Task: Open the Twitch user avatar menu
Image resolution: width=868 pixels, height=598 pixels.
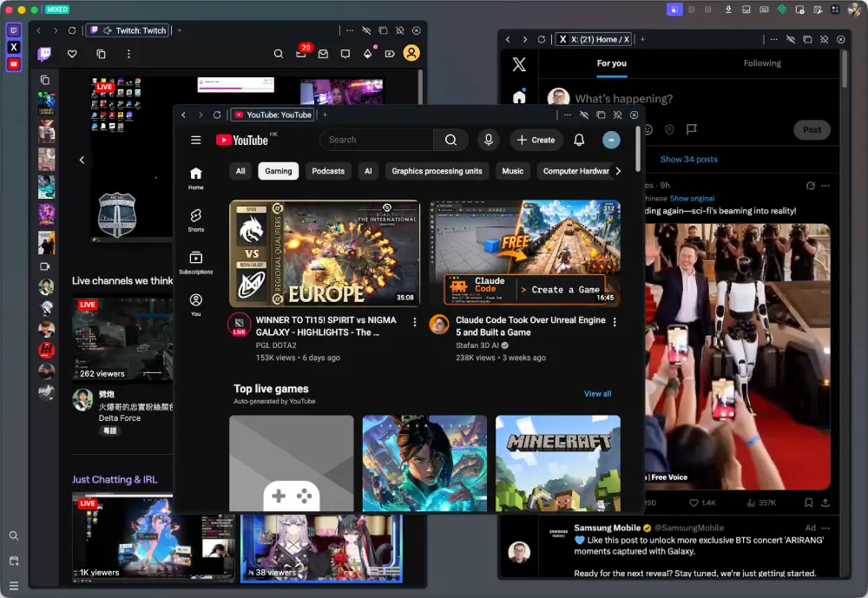Action: [411, 53]
